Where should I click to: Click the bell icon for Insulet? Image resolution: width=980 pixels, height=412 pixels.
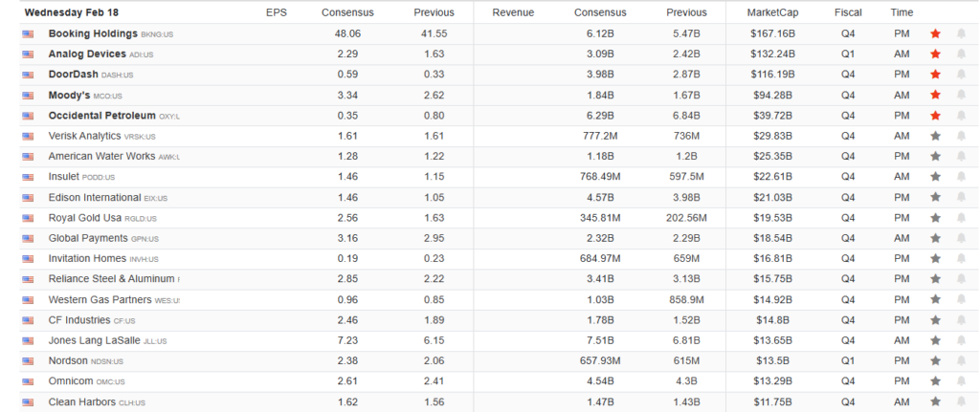[961, 177]
